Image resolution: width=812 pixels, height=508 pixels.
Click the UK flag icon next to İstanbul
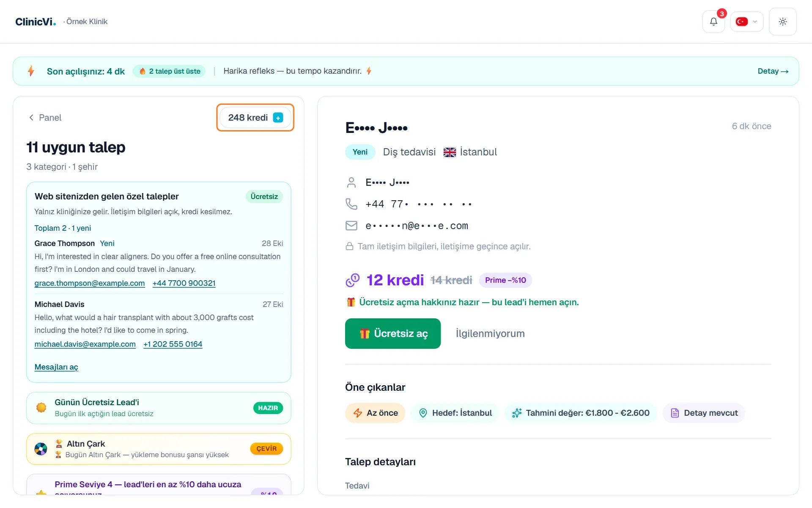450,152
